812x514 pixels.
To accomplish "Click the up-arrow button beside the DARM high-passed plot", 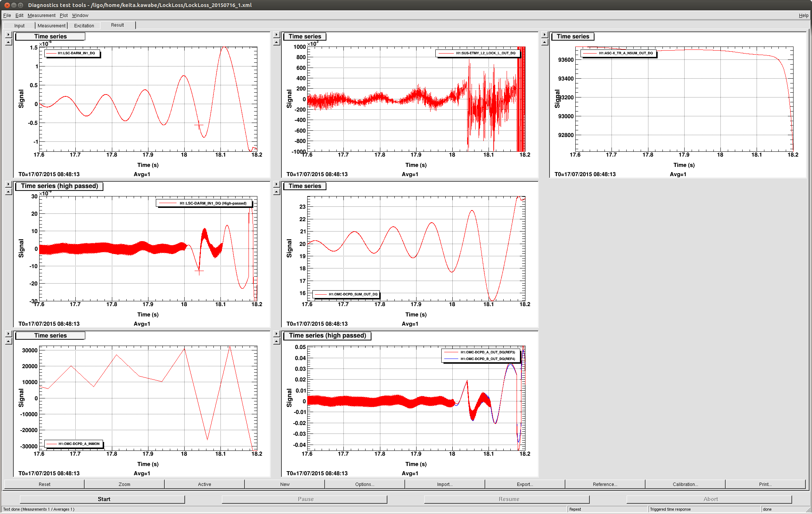I will click(x=8, y=192).
